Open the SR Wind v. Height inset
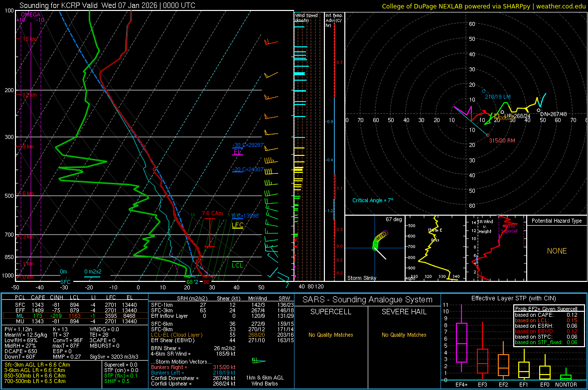 click(496, 248)
